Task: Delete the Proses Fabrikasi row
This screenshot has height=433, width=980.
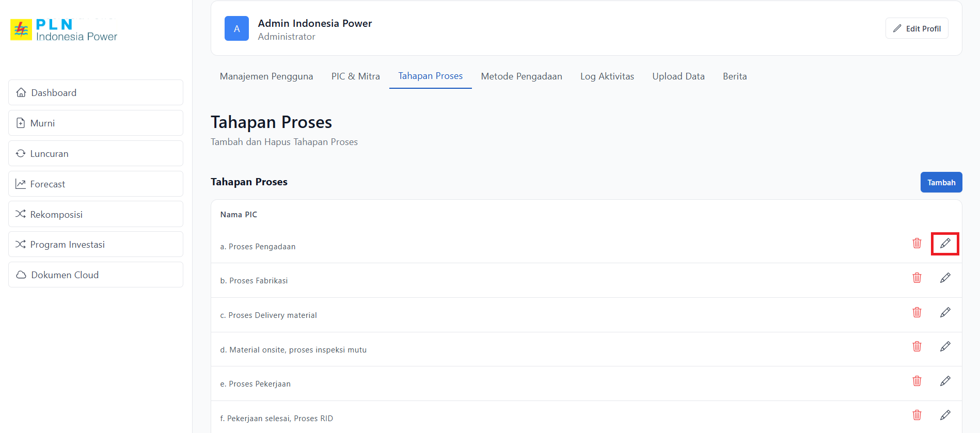Action: (917, 278)
